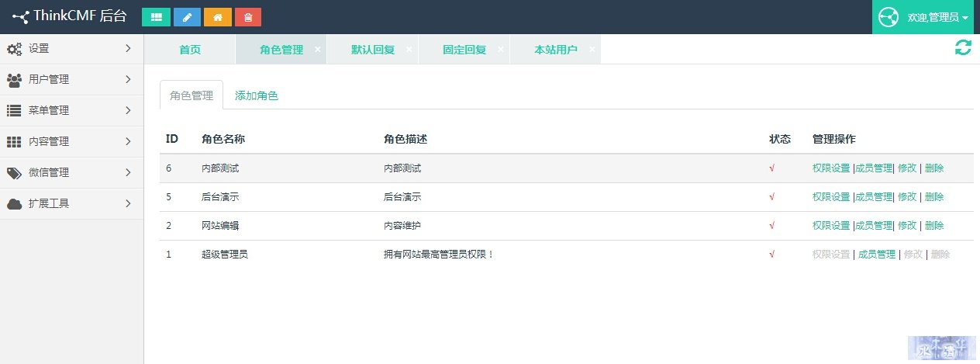Screen dimensions: 980x364
Task: Click the cloud icon beside 扩展工具
Action: 14,204
